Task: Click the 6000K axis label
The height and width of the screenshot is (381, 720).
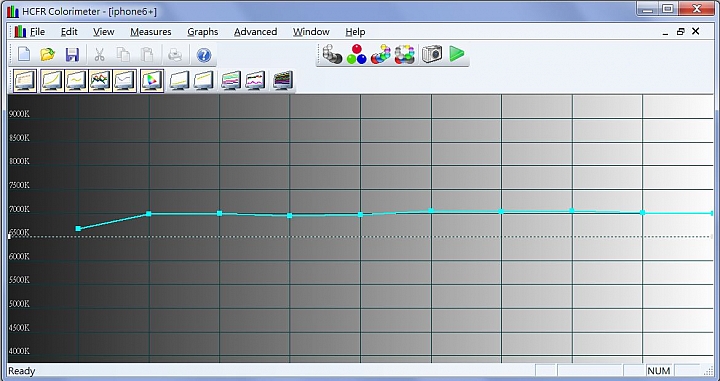Action: tap(19, 257)
